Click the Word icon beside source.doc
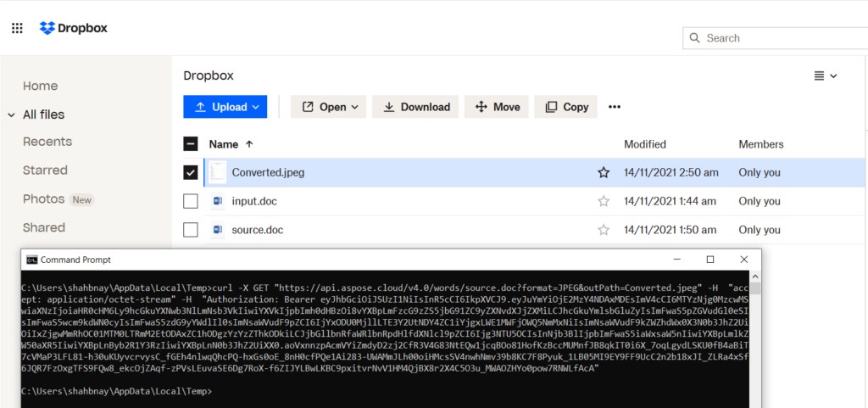868x408 pixels. pos(218,230)
